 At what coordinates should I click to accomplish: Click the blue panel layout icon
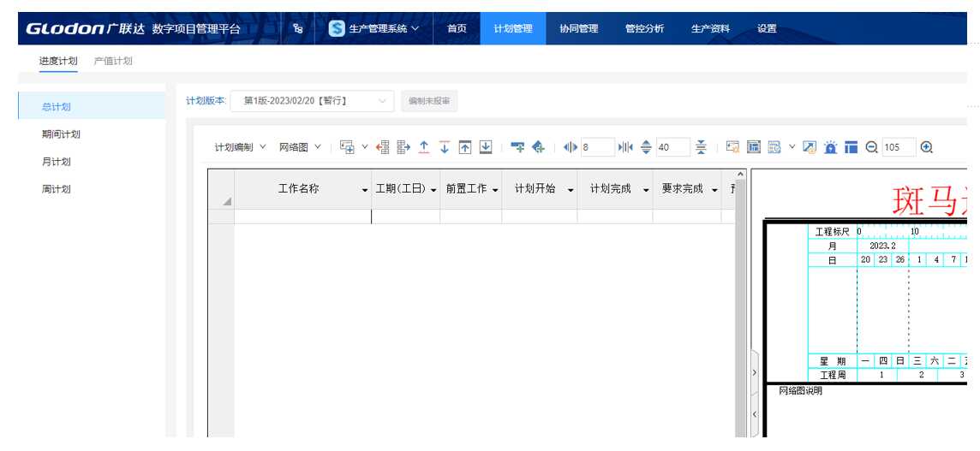pos(851,147)
